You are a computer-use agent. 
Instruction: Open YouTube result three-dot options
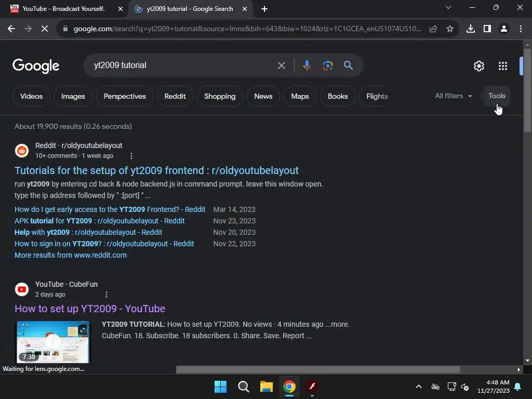tap(107, 295)
